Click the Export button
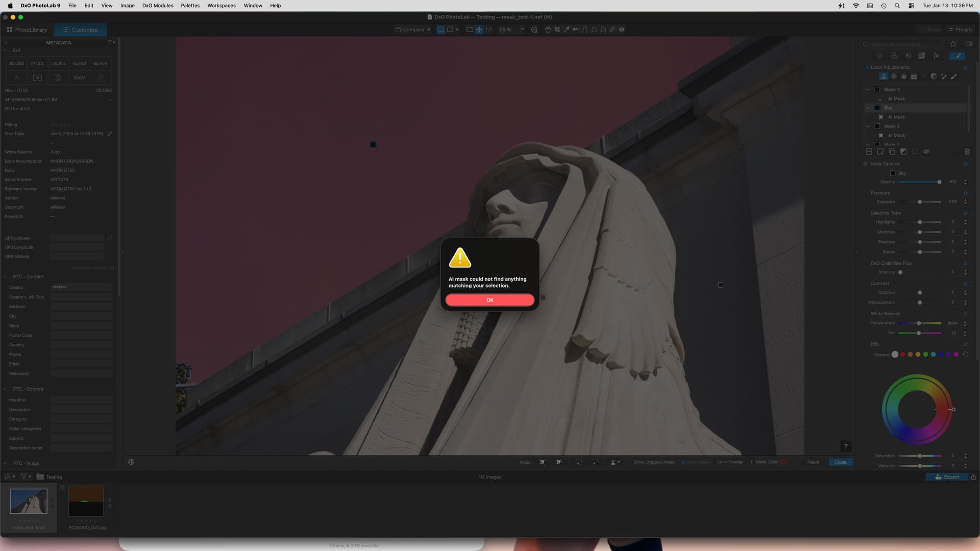This screenshot has height=551, width=980. (947, 477)
